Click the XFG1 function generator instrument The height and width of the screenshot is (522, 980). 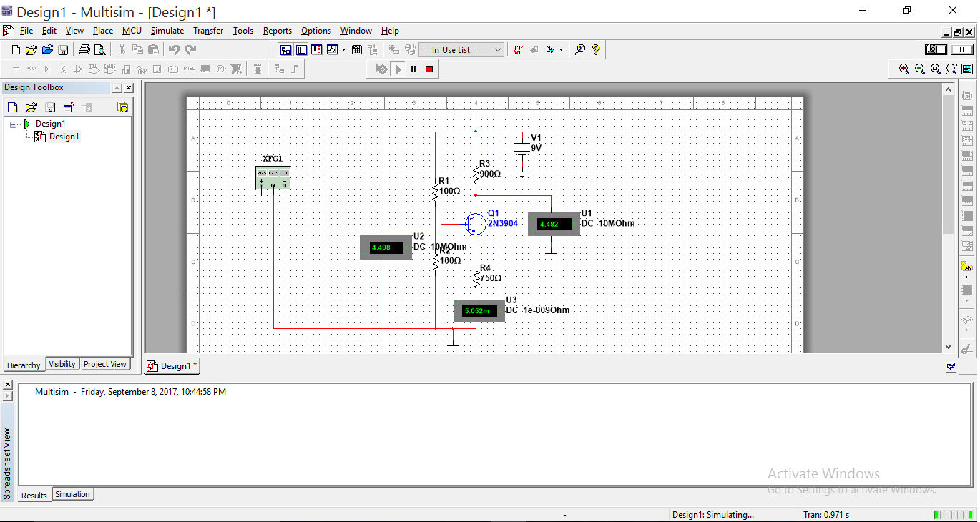click(273, 177)
